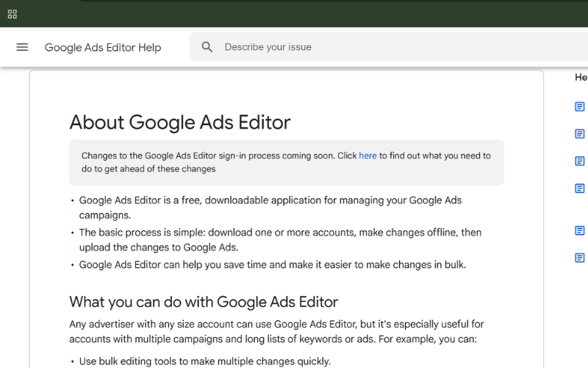This screenshot has width=588, height=368.
Task: Click the bullet 'Use bulk editing tools to make multiple changes quickly'
Action: tap(205, 361)
